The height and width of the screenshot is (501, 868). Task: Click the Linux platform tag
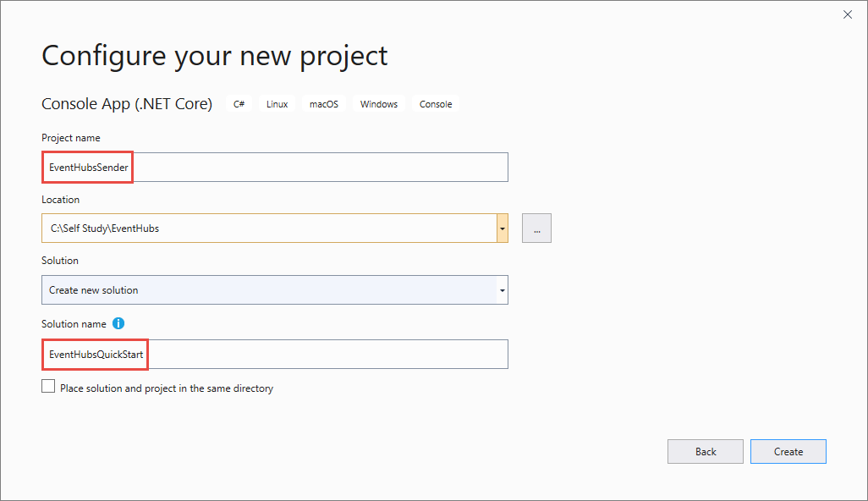277,104
